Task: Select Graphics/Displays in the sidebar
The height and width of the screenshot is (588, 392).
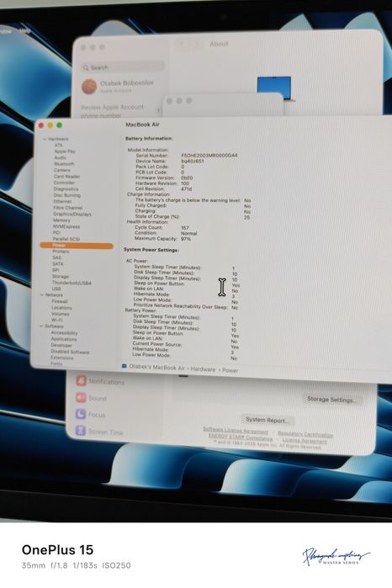Action: coord(72,215)
